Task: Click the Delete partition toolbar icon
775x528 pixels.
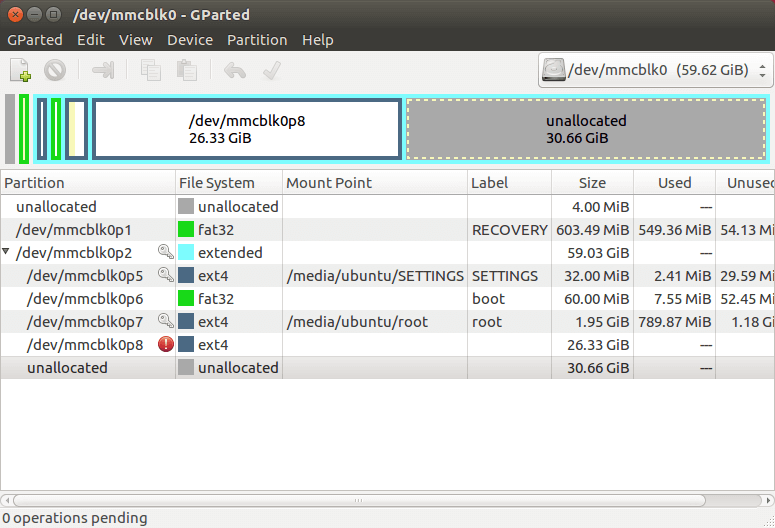Action: pos(54,70)
